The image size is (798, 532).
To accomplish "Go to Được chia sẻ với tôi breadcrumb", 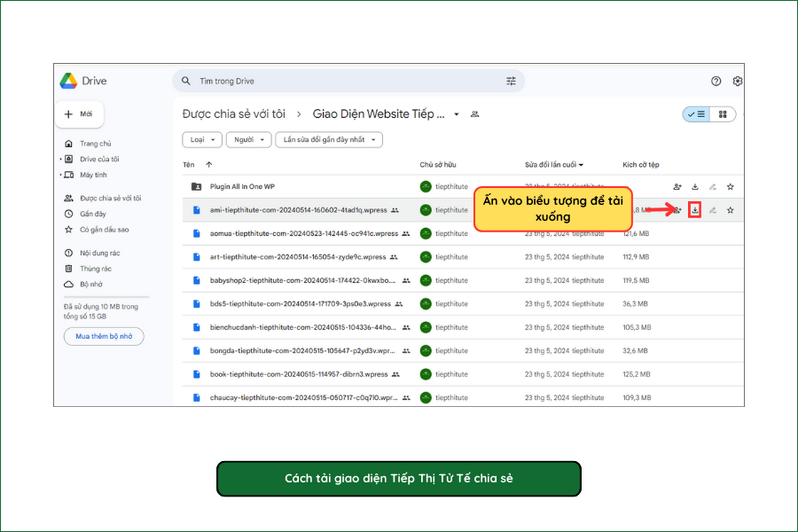I will click(233, 114).
